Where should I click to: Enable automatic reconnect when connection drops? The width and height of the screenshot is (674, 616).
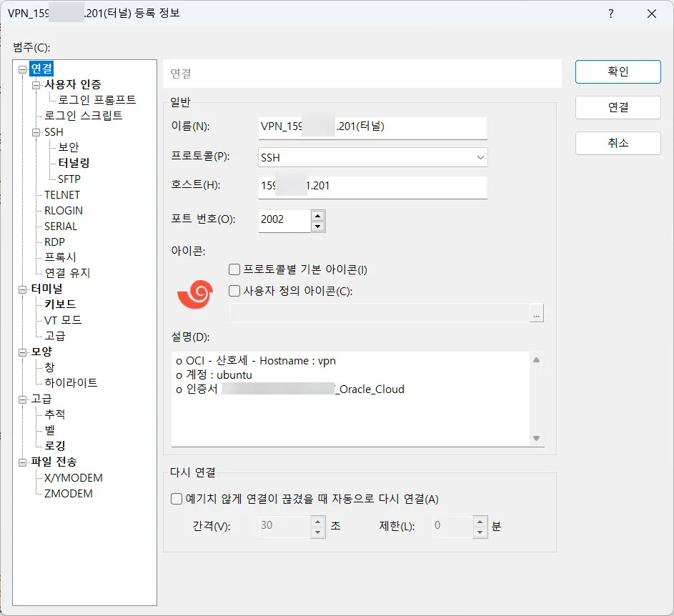click(x=176, y=499)
